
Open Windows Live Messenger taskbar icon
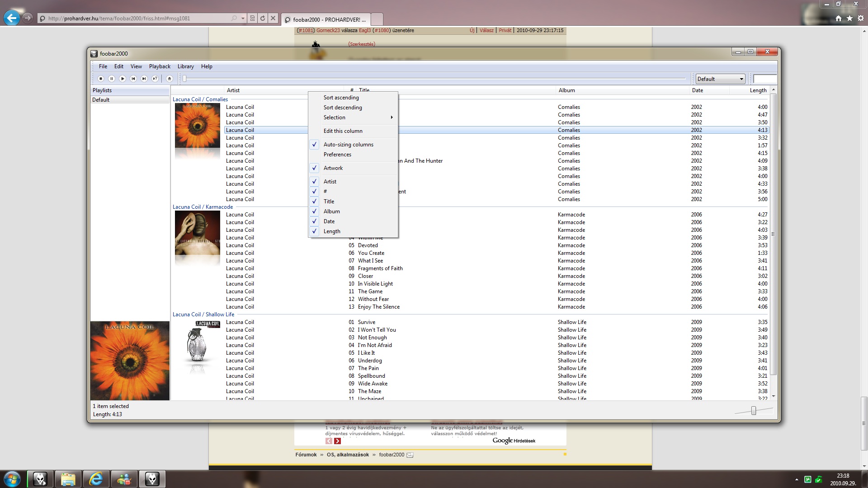pos(124,479)
